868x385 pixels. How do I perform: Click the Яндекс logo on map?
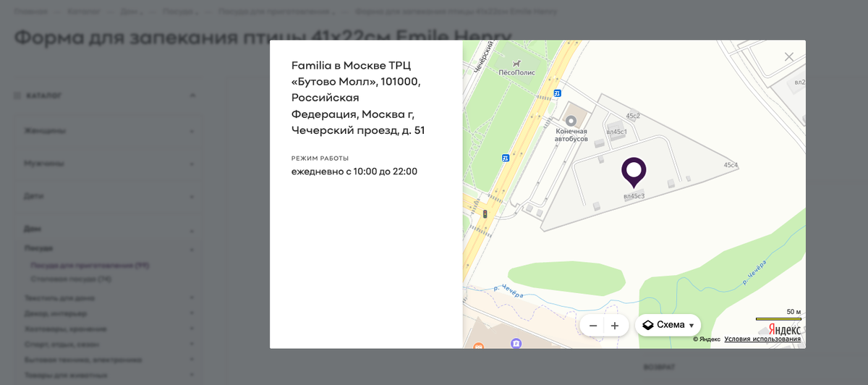(784, 329)
